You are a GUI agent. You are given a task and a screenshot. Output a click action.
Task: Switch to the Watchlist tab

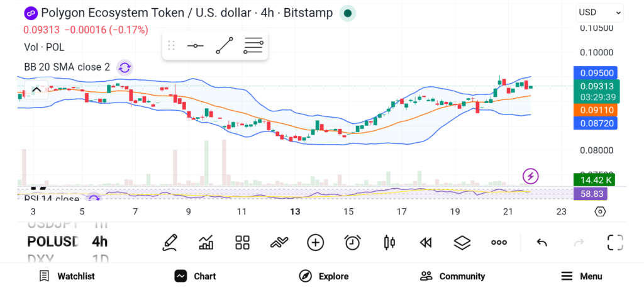point(67,276)
